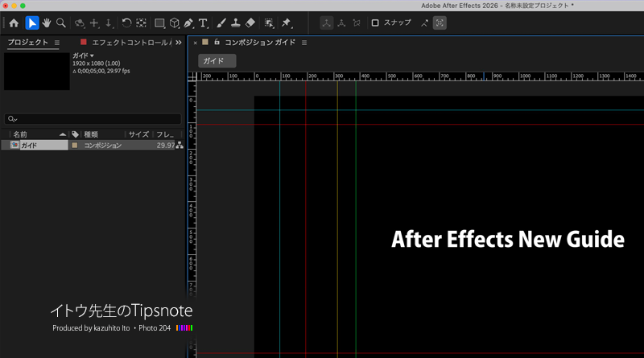This screenshot has height=358, width=644.
Task: Go to the Home screen icon
Action: 14,23
